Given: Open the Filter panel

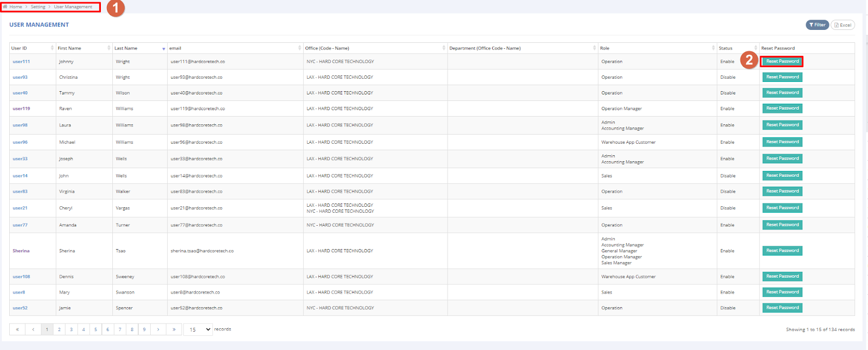Looking at the screenshot, I should pos(817,25).
